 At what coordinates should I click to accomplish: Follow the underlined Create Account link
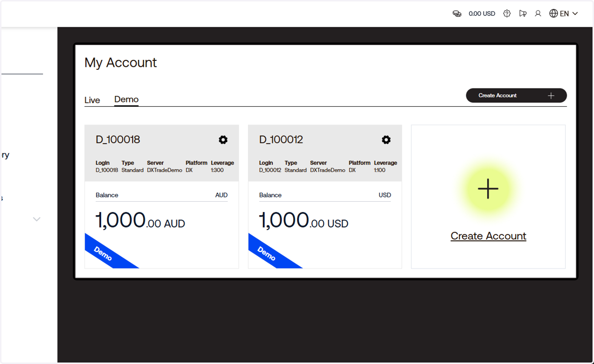click(x=489, y=236)
